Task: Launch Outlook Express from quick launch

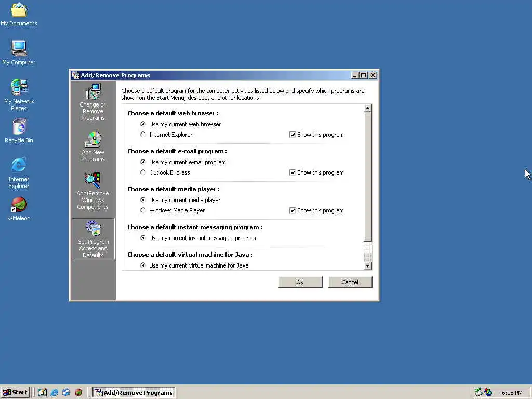Action: point(66,393)
